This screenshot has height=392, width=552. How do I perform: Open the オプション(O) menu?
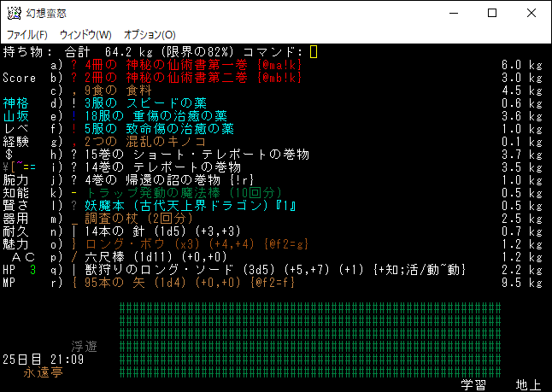pos(150,34)
